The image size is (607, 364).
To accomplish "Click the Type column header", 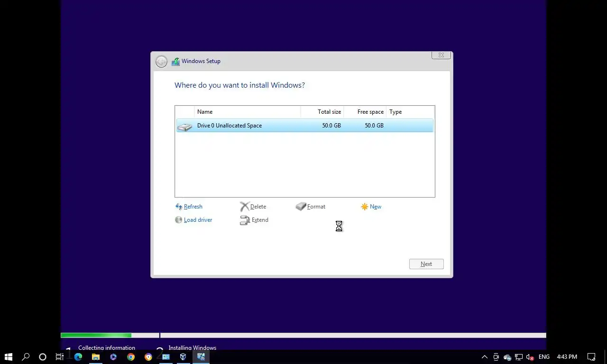I will pyautogui.click(x=410, y=112).
